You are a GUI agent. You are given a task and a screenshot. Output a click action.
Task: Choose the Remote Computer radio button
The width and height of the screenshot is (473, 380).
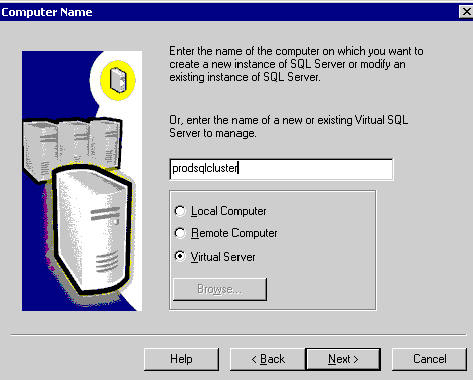(226, 233)
